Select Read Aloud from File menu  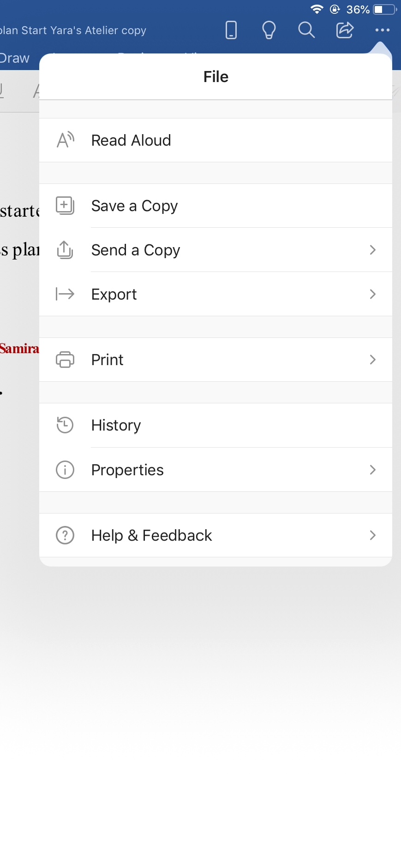pyautogui.click(x=131, y=140)
